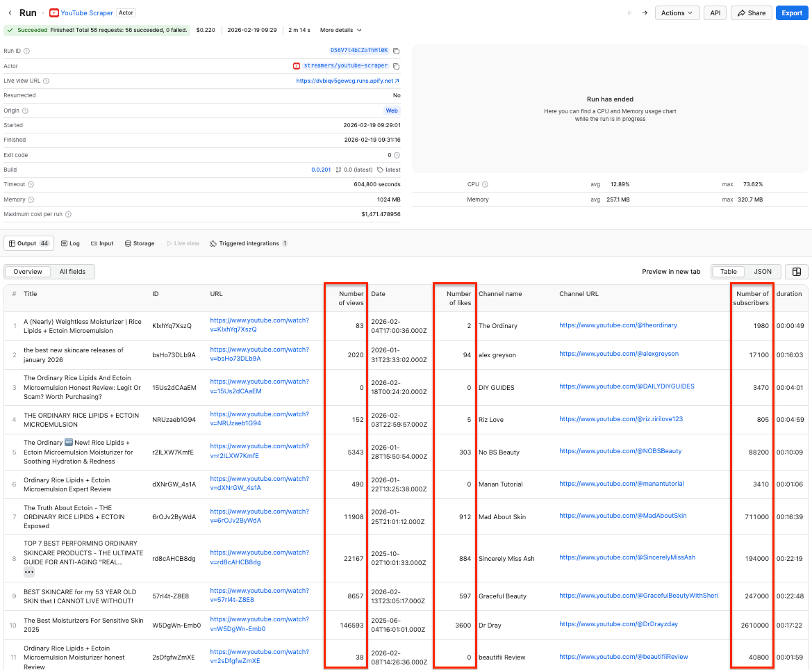This screenshot has height=670, width=812.
Task: Switch from Overview to All fields view
Action: click(73, 271)
